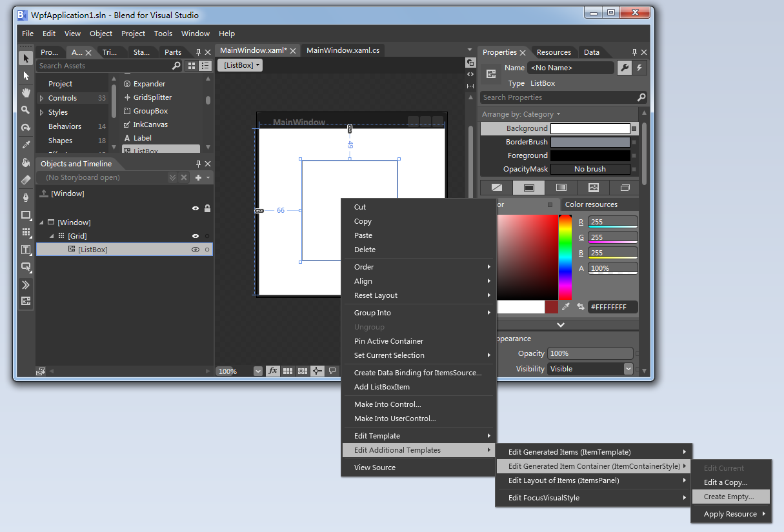This screenshot has height=532, width=784.
Task: Click the ListBox tool at toolbox bottom
Action: (x=26, y=301)
